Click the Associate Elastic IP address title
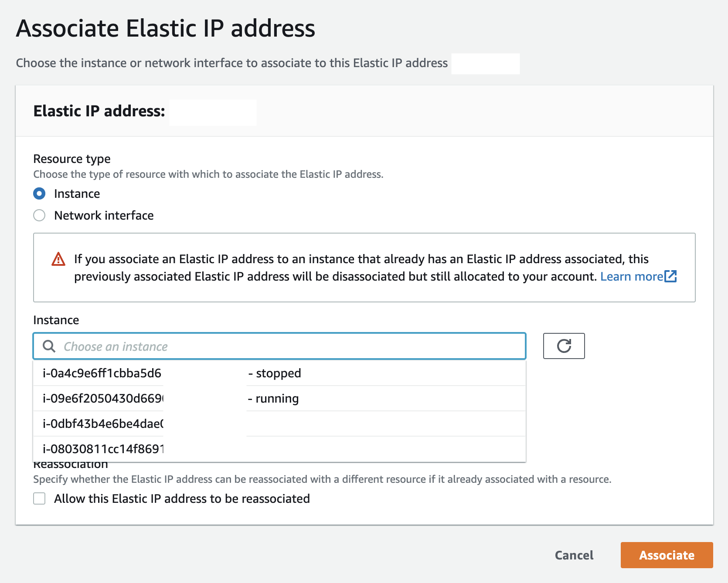This screenshot has height=583, width=728. point(166,28)
